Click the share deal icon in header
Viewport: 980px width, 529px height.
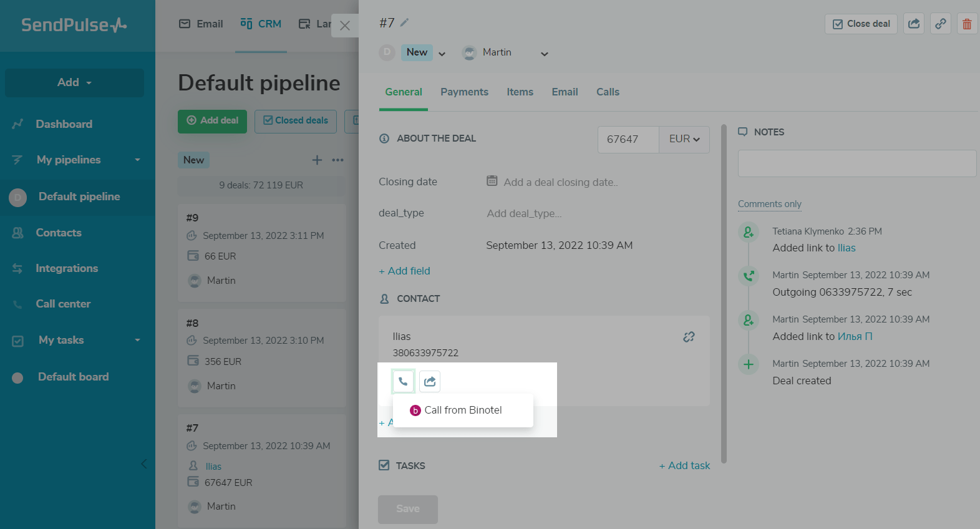pyautogui.click(x=914, y=24)
